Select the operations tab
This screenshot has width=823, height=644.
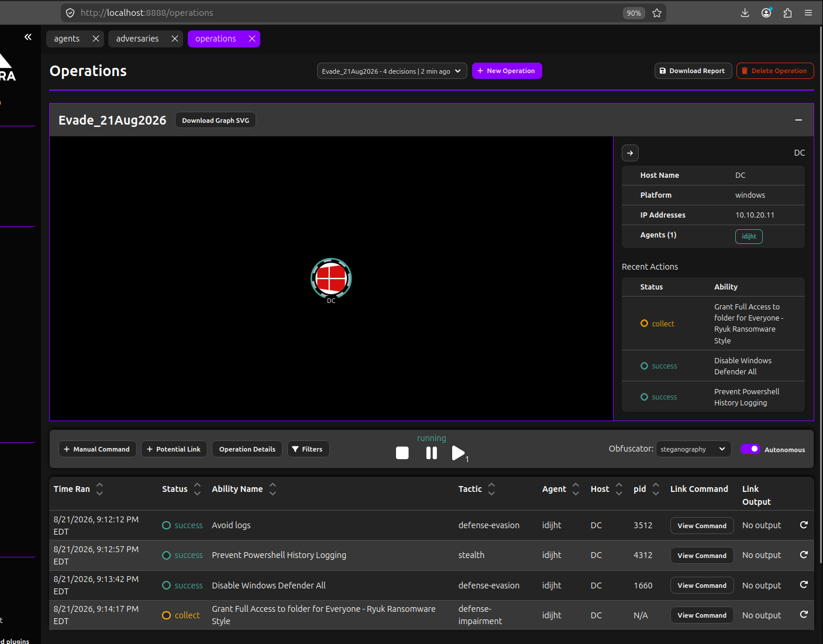(216, 39)
